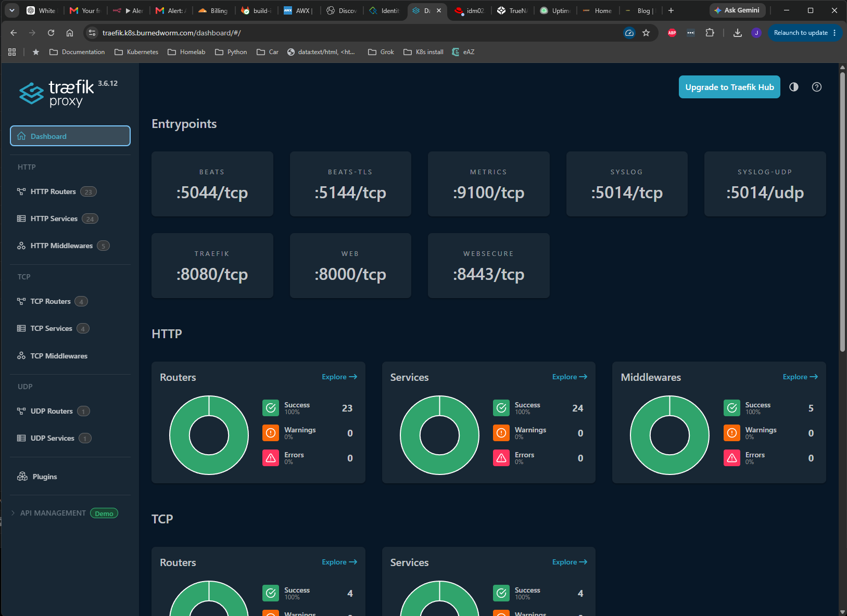Switch to the AWX tab
Image resolution: width=847 pixels, height=616 pixels.
coord(298,10)
